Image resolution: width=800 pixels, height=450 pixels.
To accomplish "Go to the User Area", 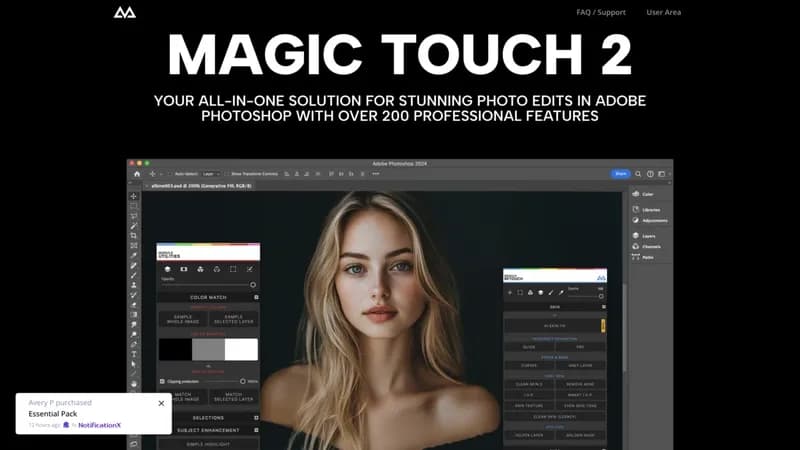I will pos(663,12).
